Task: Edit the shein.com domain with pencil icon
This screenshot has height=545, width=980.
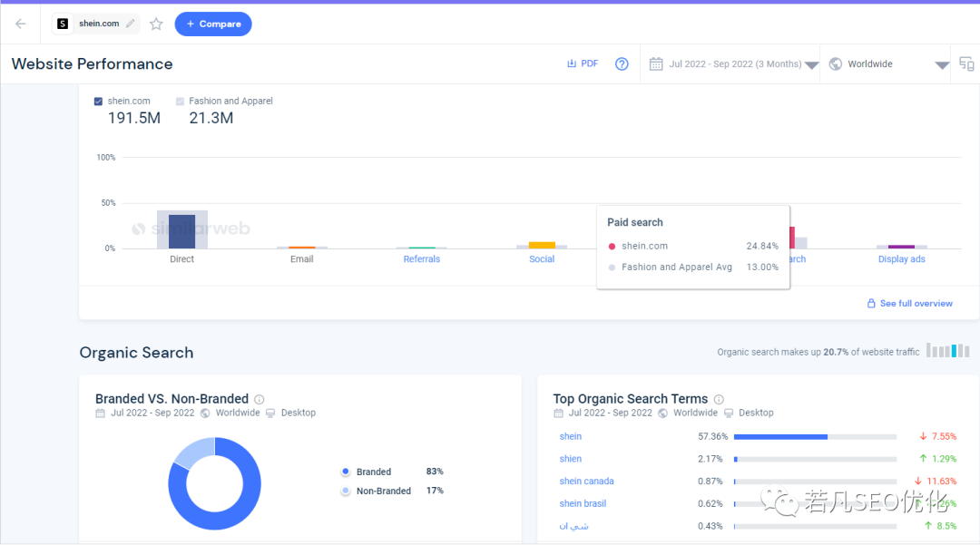Action: pos(131,24)
